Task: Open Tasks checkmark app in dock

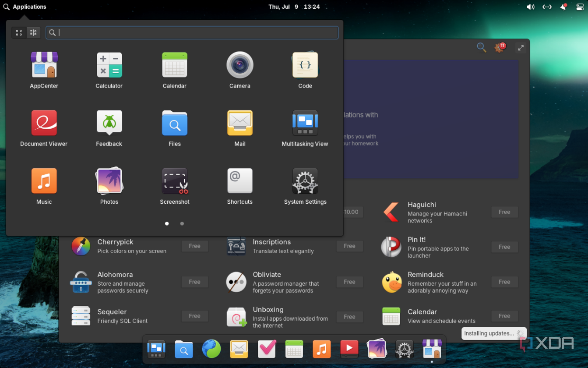Action: pos(267,349)
